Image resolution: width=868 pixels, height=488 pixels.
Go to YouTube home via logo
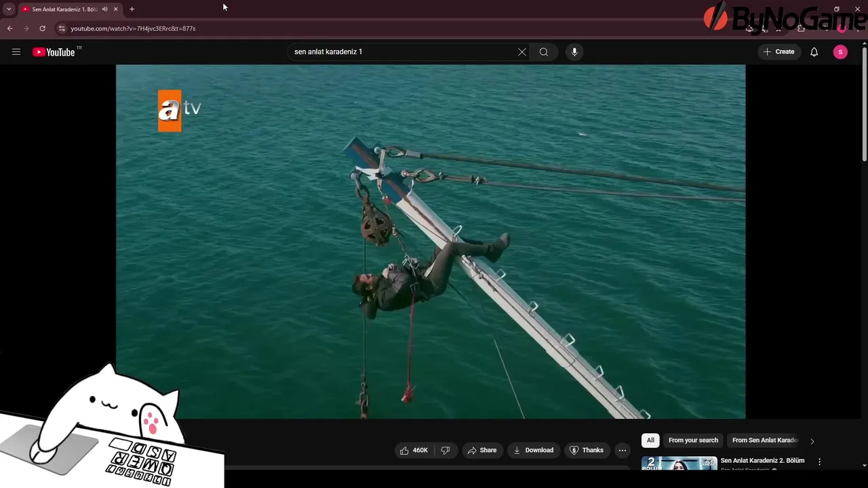point(54,52)
